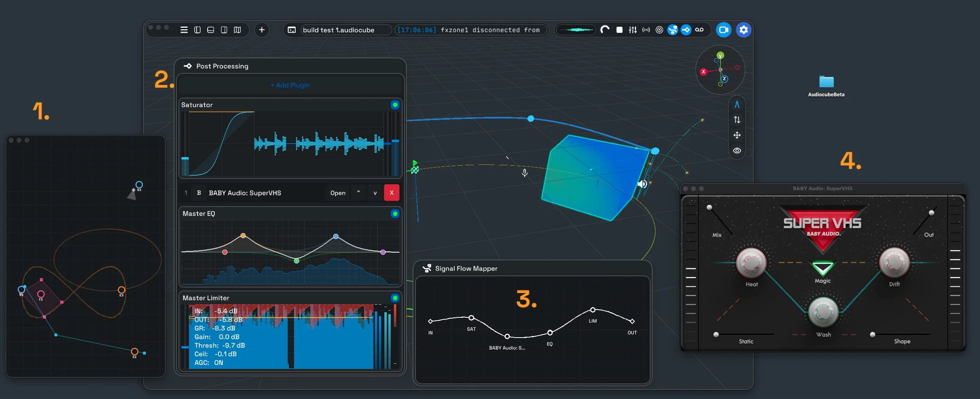
Task: Toggle the Post Processing toolbar icon
Action: click(686, 30)
